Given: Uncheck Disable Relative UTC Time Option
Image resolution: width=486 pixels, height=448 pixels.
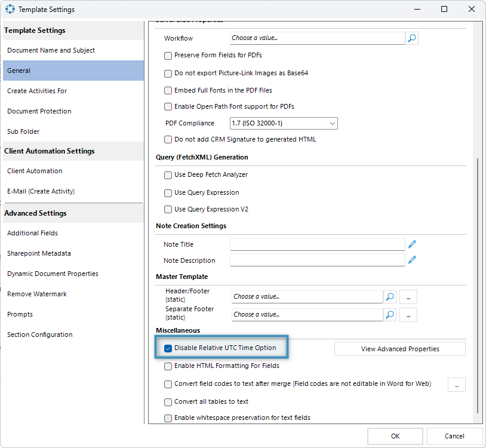Looking at the screenshot, I should click(x=168, y=348).
